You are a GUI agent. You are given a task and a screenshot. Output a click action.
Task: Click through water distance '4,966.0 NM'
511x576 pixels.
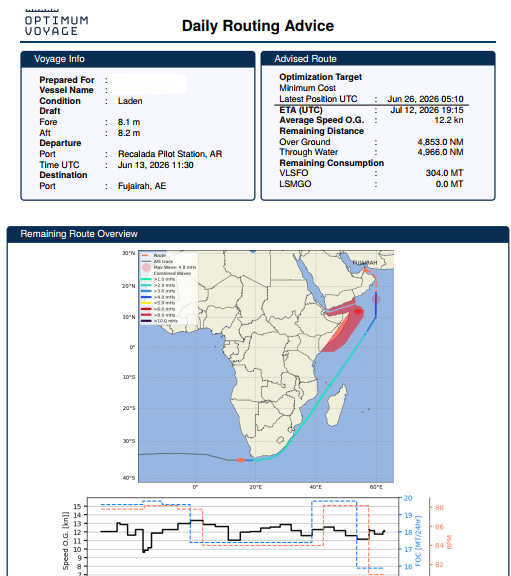pos(440,152)
